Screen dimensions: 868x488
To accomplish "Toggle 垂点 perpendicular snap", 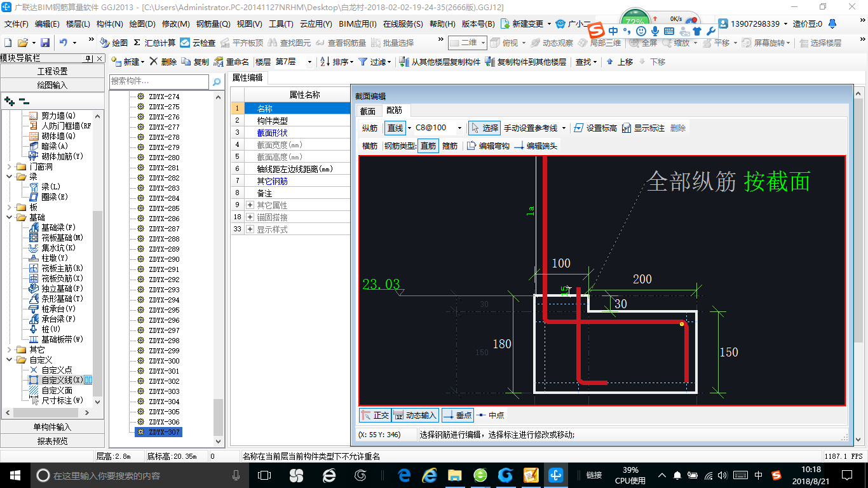I will point(458,415).
